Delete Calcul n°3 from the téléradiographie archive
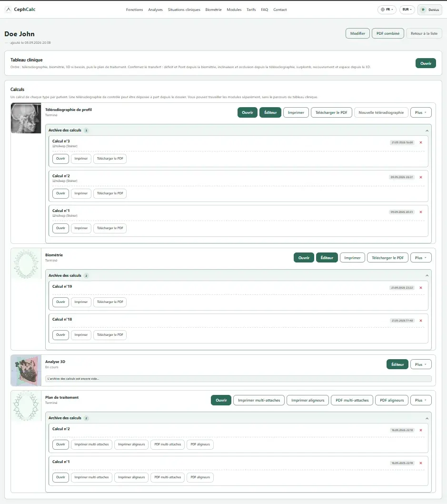Viewport: 447px width, 504px height. 421,142
